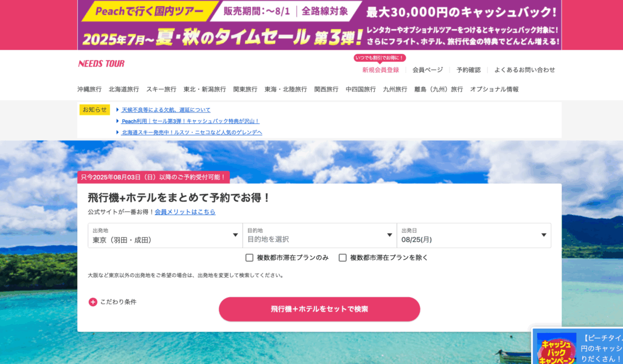Click the 新規会員登録 link

pos(381,70)
